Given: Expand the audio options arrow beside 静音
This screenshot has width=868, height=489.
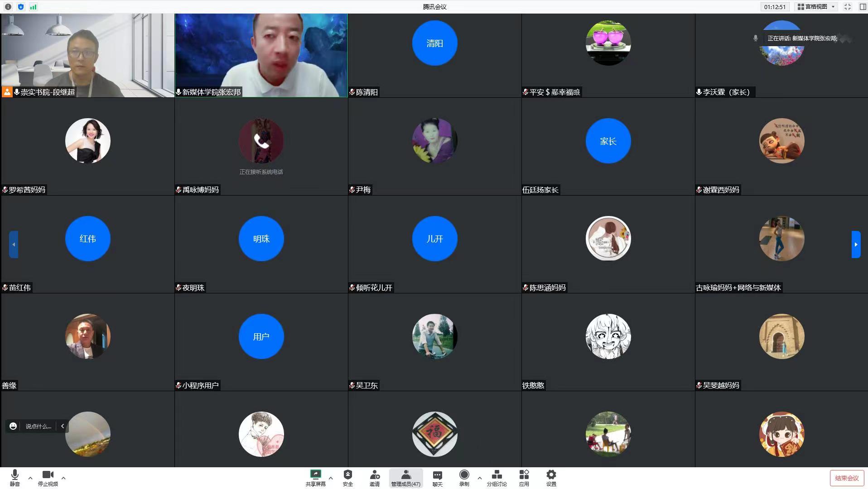Looking at the screenshot, I should pyautogui.click(x=30, y=478).
